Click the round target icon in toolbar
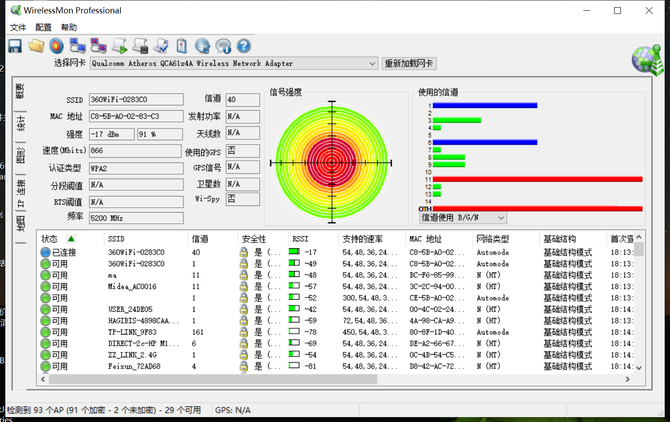This screenshot has height=422, width=670. [57, 45]
